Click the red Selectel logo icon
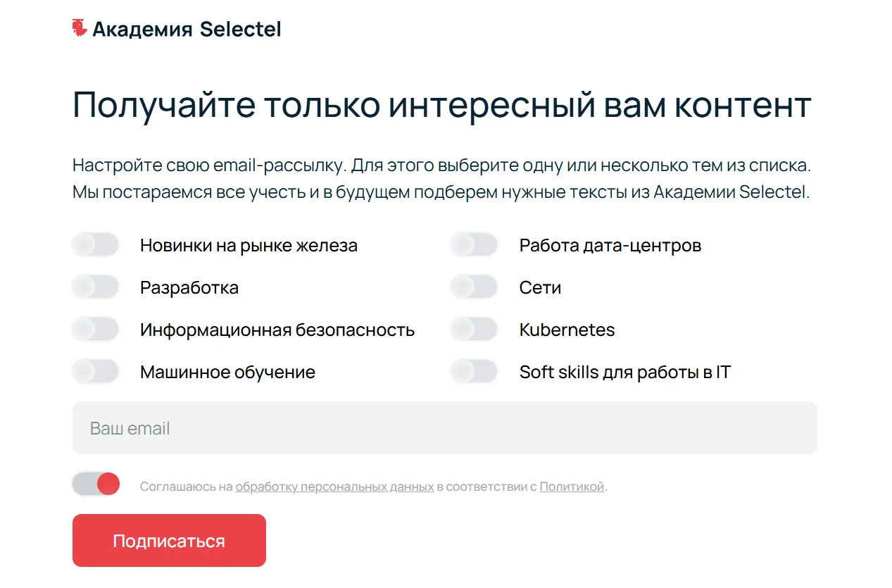The height and width of the screenshot is (588, 892). point(80,28)
